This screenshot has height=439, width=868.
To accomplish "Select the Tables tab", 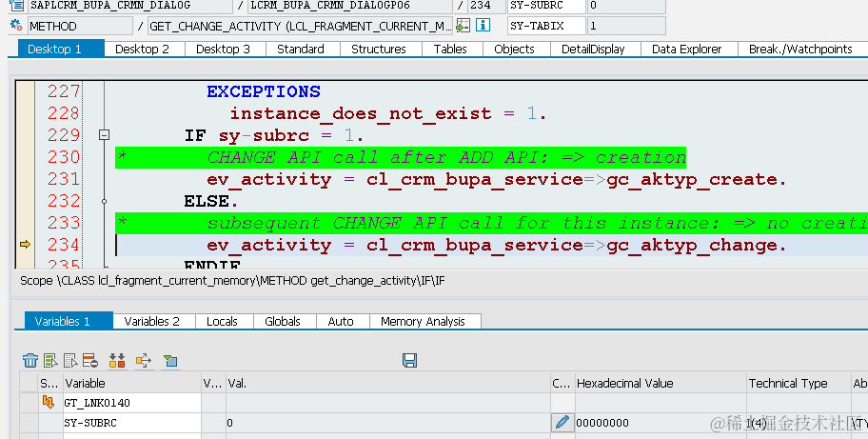I will coord(450,49).
